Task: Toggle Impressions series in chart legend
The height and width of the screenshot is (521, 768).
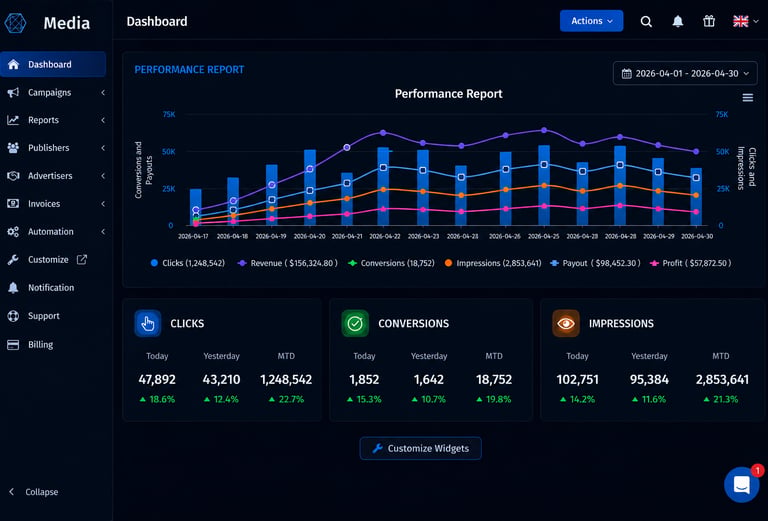Action: [493, 263]
